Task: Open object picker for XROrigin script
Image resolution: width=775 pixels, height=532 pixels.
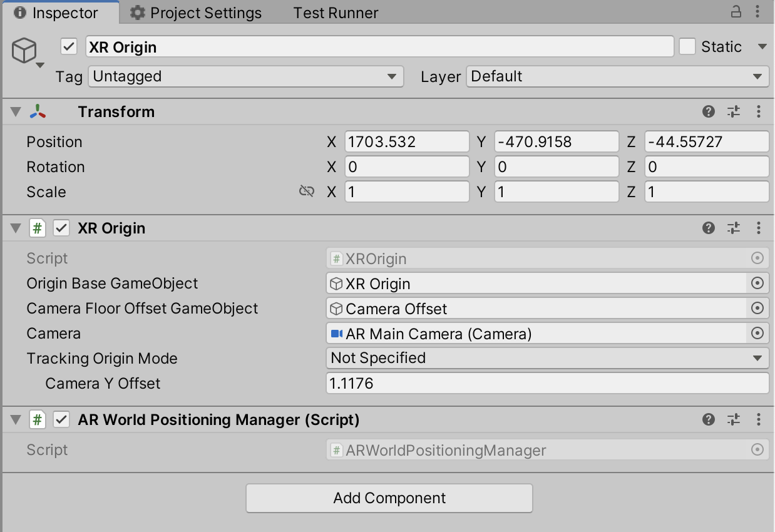Action: pyautogui.click(x=757, y=258)
